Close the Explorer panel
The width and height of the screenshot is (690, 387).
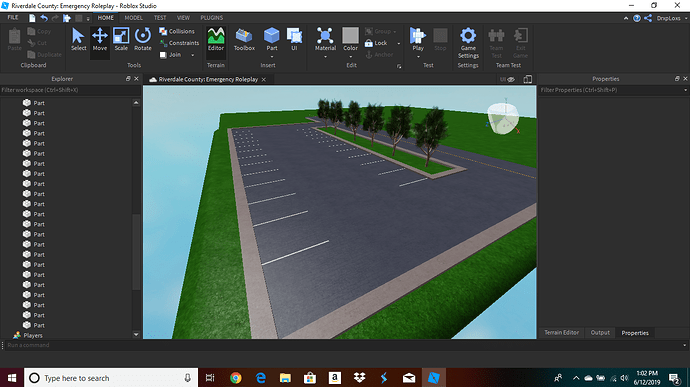[136, 79]
